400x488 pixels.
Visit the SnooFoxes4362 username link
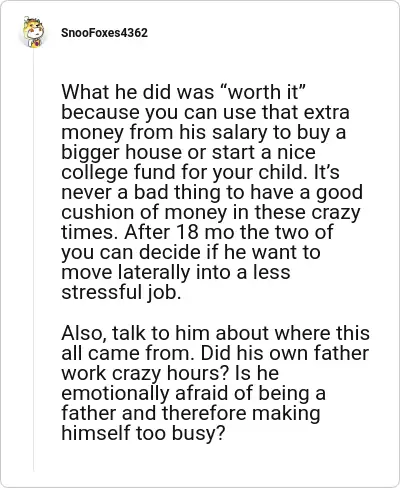[x=104, y=33]
